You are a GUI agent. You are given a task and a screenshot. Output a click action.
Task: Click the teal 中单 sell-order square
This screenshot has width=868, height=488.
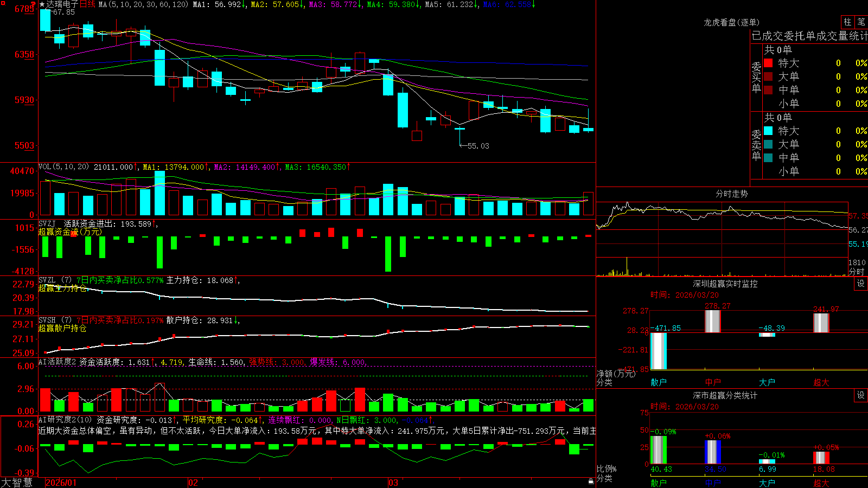pos(768,158)
